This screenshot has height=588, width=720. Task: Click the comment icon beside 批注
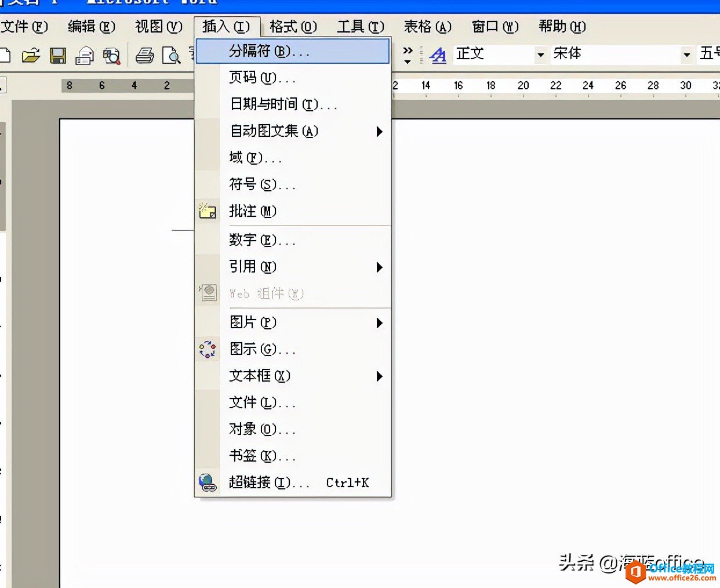point(208,210)
